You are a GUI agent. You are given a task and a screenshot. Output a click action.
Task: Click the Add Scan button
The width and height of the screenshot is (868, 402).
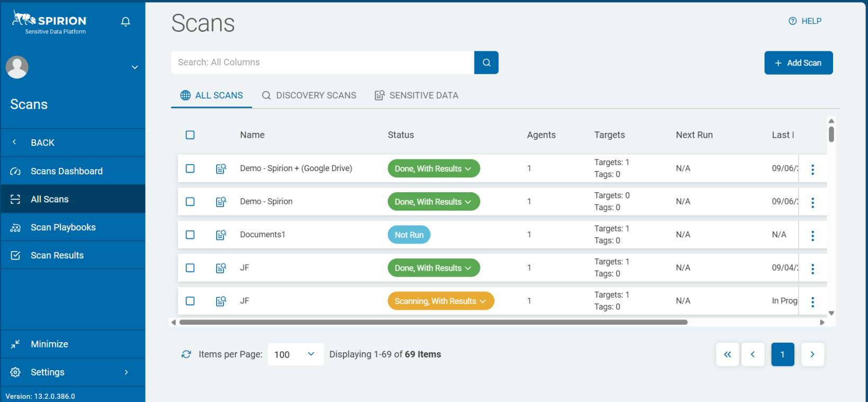(x=798, y=63)
